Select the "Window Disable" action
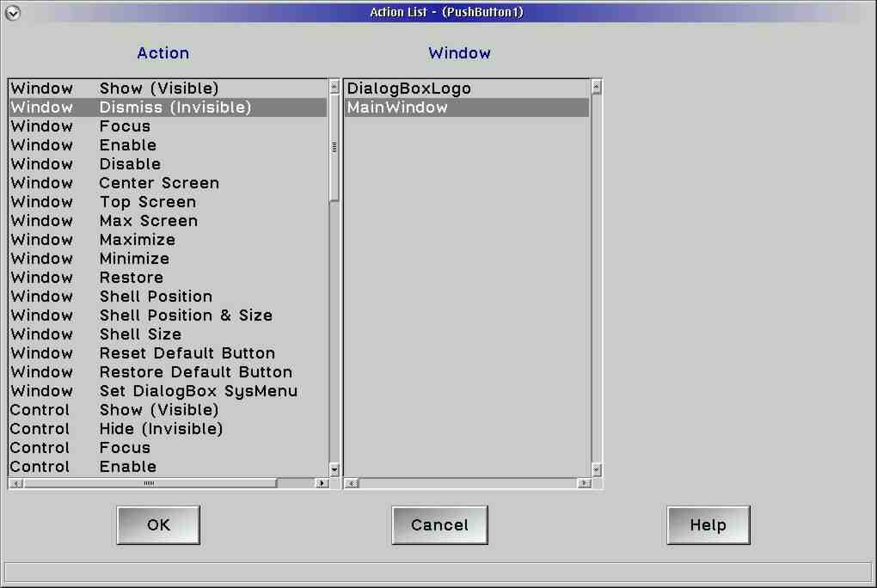This screenshot has height=588, width=877. coord(169,164)
